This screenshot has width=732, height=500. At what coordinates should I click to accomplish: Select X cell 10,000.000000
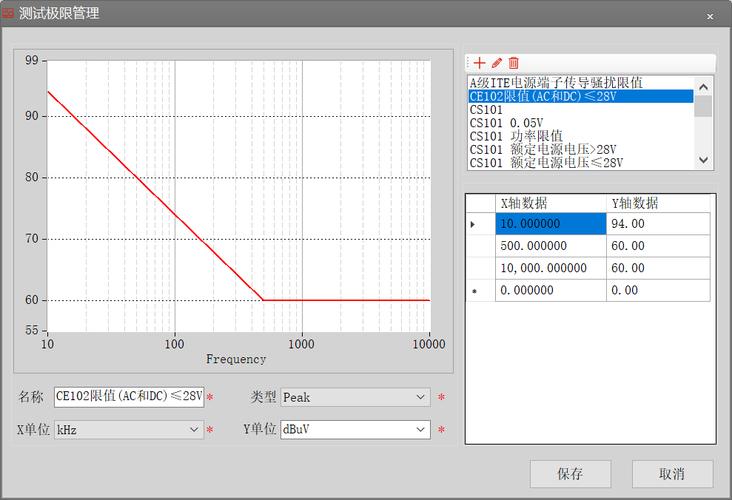(551, 268)
